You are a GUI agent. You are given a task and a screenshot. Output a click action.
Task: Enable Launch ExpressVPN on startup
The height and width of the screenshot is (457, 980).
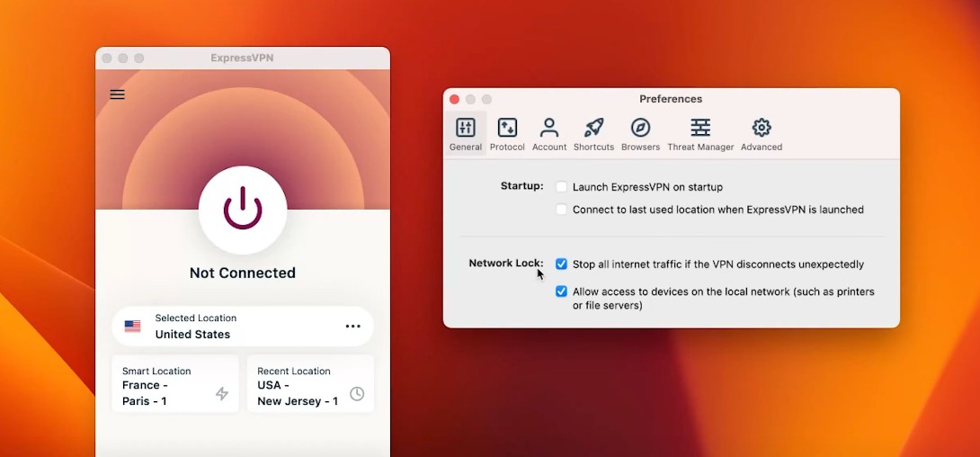click(x=561, y=187)
